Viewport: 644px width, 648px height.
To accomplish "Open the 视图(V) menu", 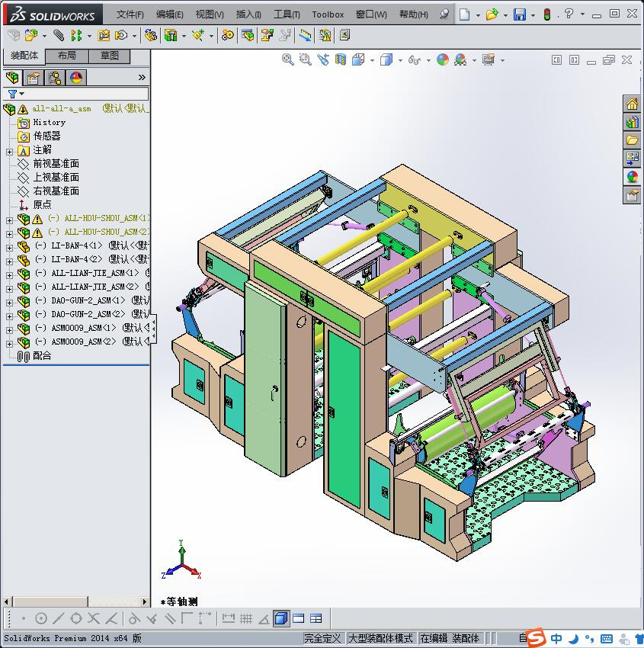I will 210,14.
